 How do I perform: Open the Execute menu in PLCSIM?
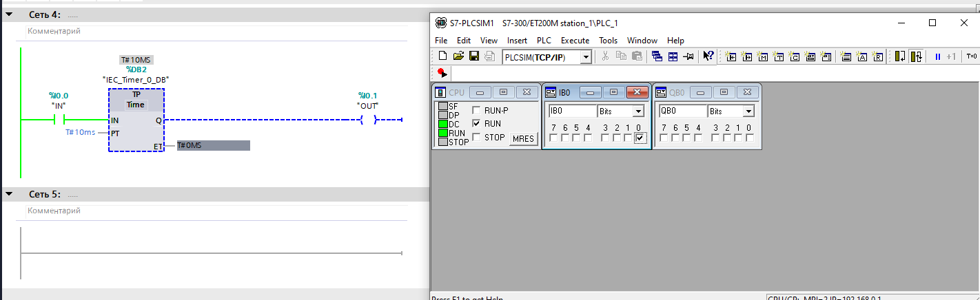coord(575,41)
